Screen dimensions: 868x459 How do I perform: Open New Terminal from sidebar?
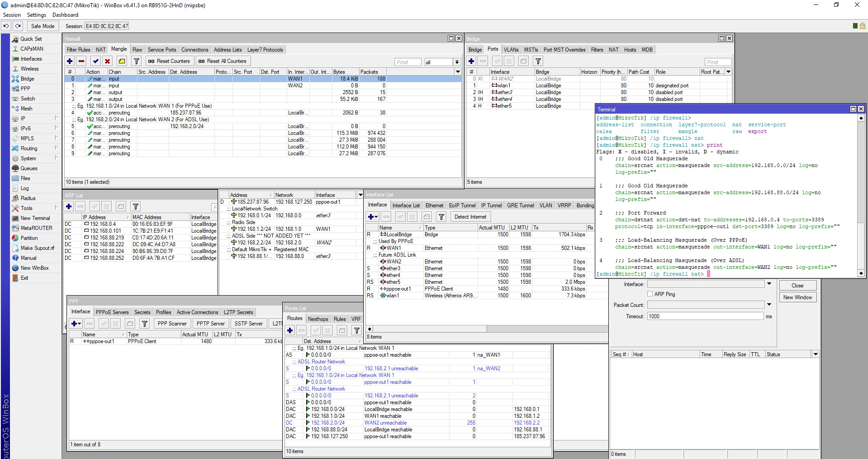(x=35, y=218)
